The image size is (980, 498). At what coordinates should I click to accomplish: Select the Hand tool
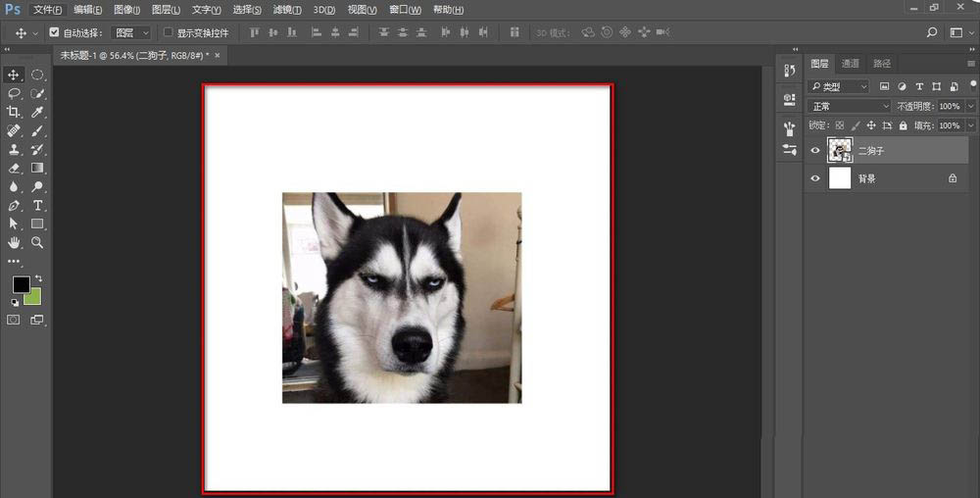pyautogui.click(x=13, y=242)
